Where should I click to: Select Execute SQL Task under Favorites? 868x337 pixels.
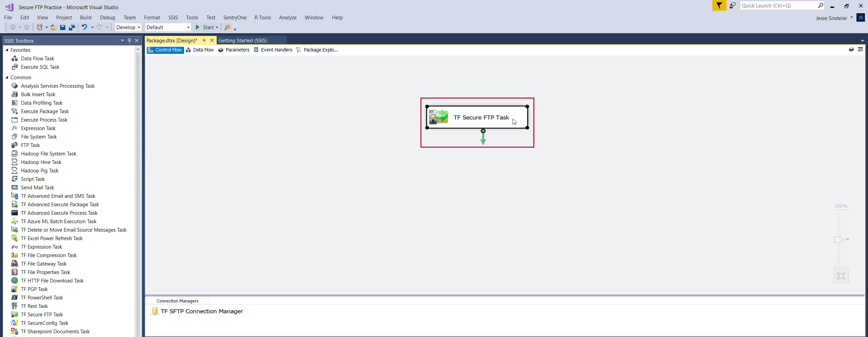pos(40,67)
